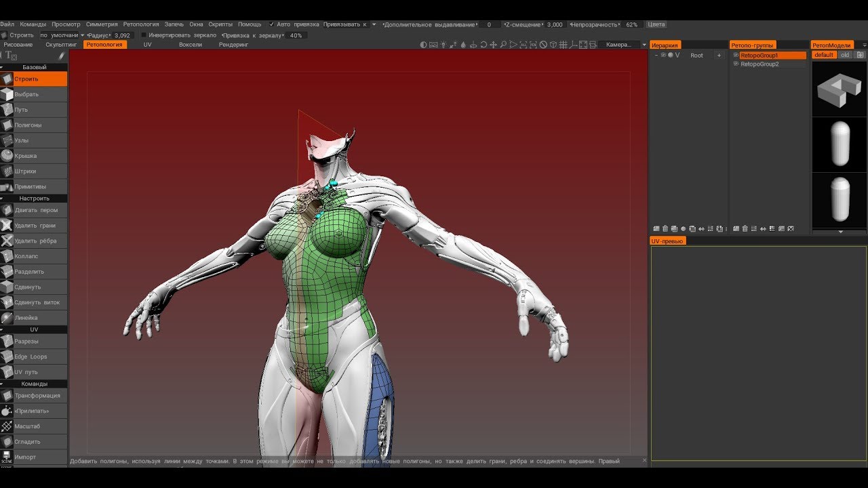Screen dimensions: 868x488
Task: Choose the Удалить рёбра tool
Action: click(34, 241)
